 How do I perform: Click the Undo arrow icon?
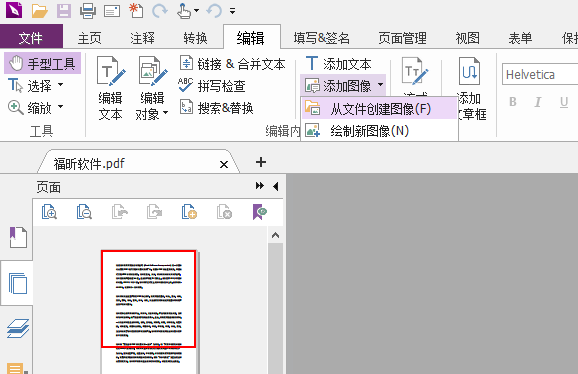pos(214,11)
